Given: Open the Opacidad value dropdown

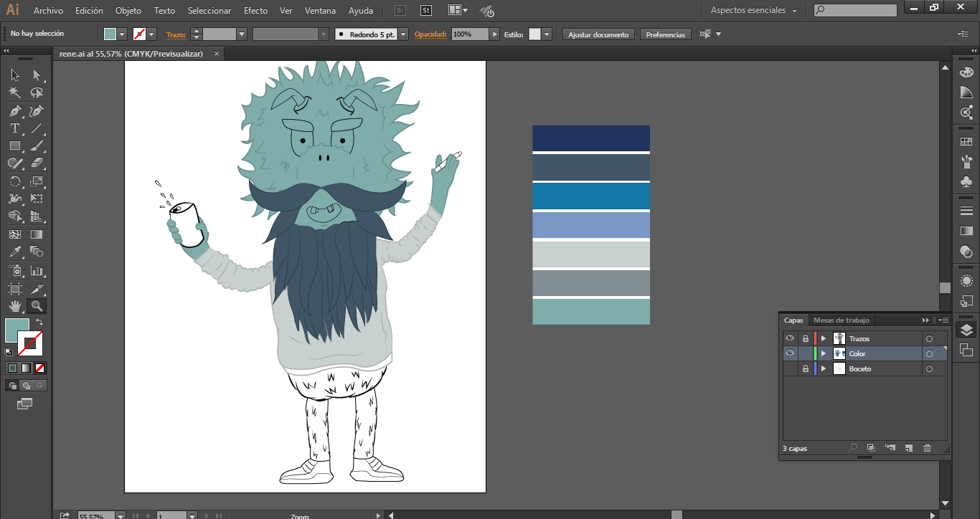Looking at the screenshot, I should 494,34.
